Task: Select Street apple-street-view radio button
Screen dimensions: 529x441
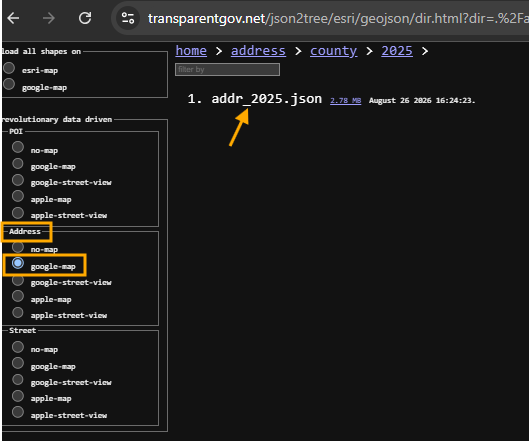Action: click(18, 412)
